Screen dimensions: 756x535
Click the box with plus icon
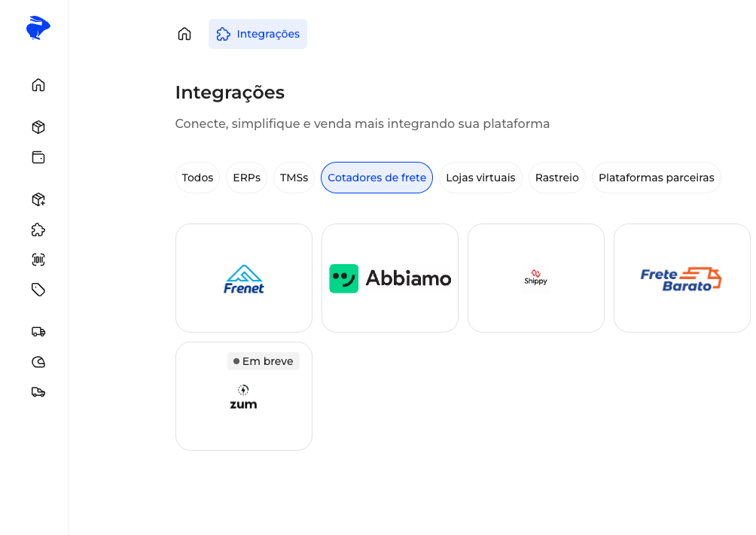pyautogui.click(x=38, y=199)
